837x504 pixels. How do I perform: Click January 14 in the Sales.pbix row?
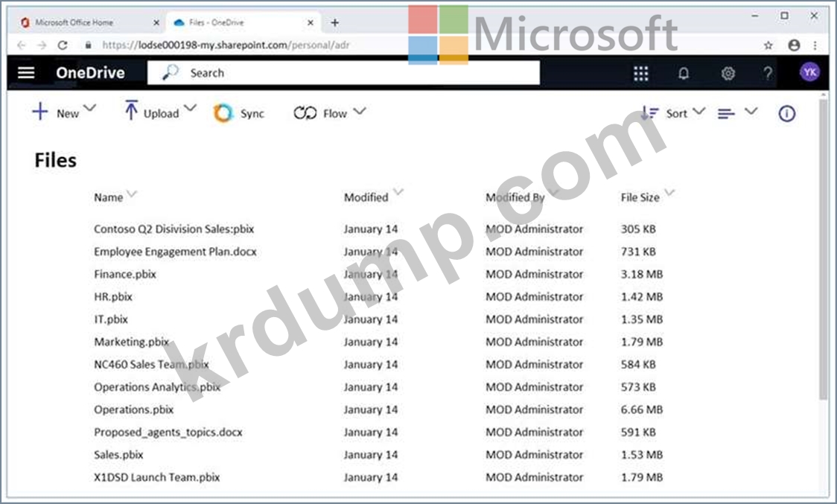click(370, 455)
